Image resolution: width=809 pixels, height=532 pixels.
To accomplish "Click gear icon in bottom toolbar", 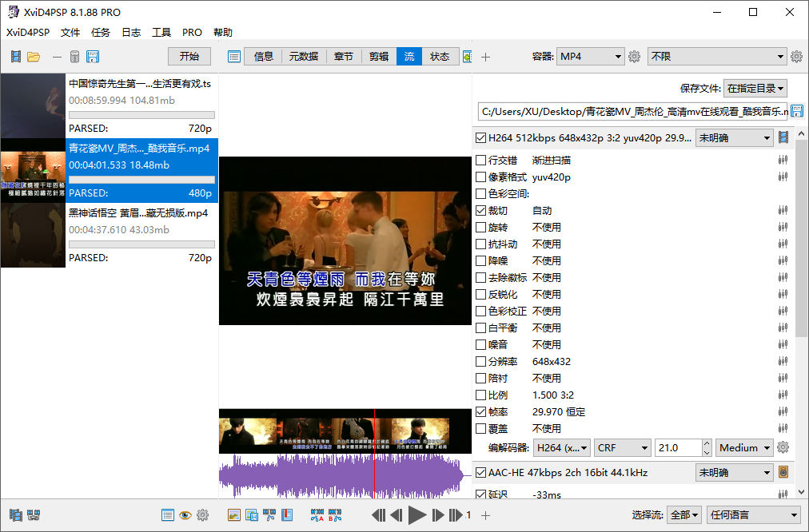I will (x=203, y=514).
